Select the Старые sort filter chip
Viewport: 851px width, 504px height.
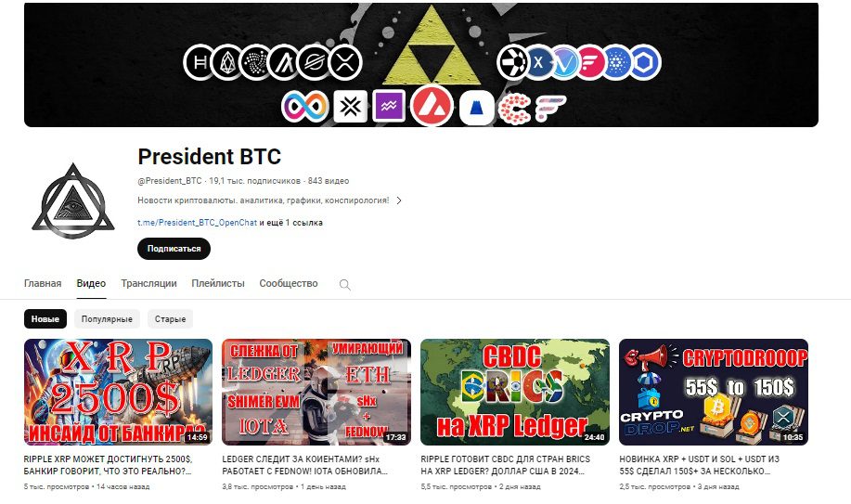(171, 318)
